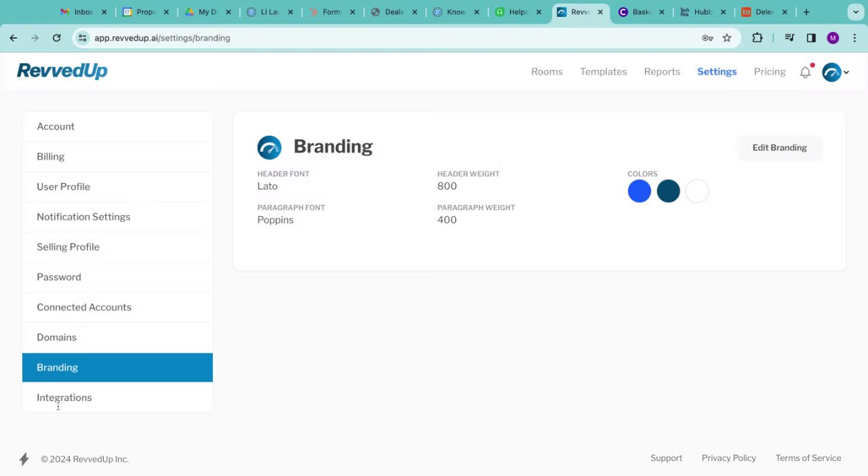The height and width of the screenshot is (476, 868).
Task: Click the lightning bolt footer icon
Action: point(24,459)
